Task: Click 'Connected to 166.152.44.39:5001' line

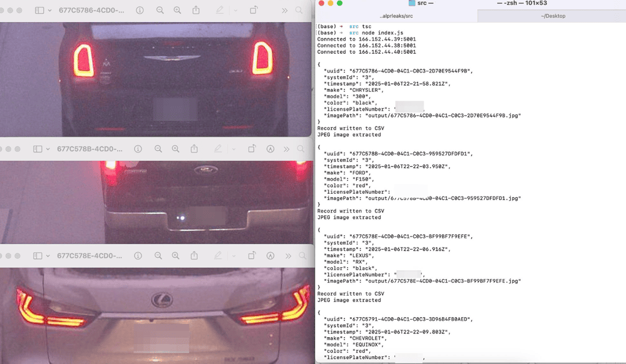Action: (366, 39)
